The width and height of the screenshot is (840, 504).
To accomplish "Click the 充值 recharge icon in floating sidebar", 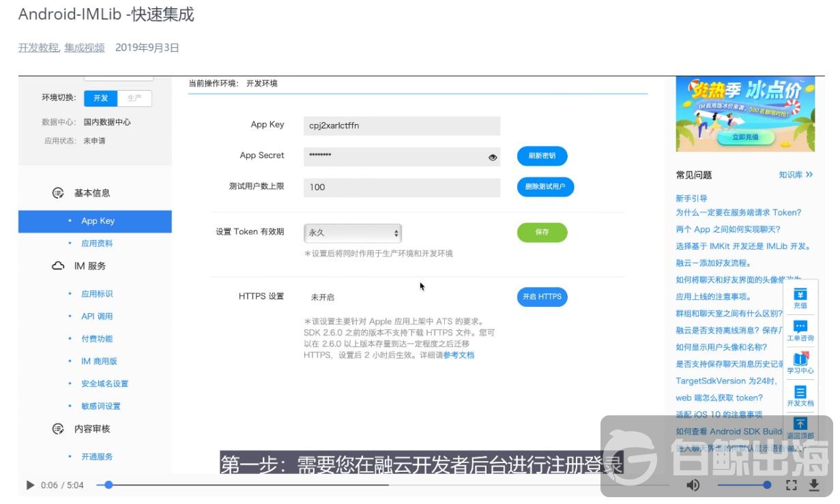I will click(800, 298).
